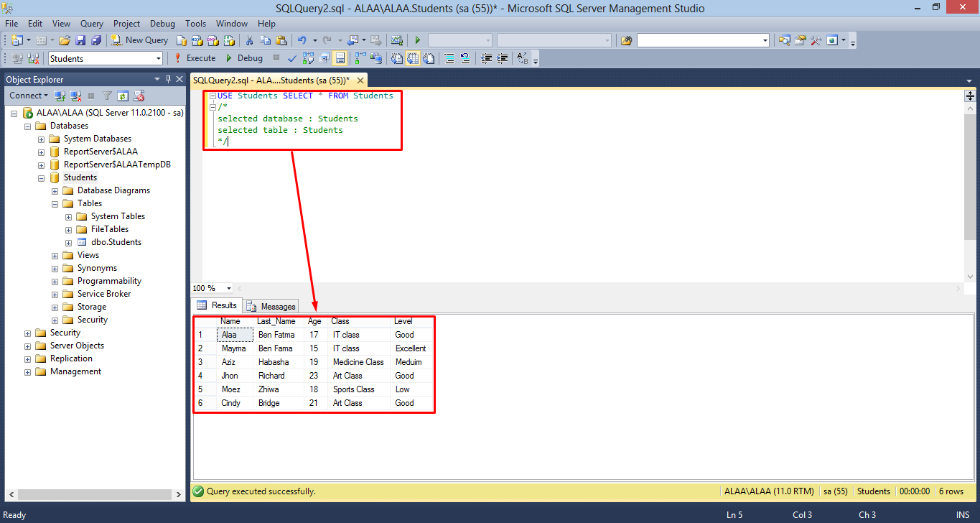Click Specify Template Parameter Values icon
Image resolution: width=980 pixels, height=523 pixels.
523,58
